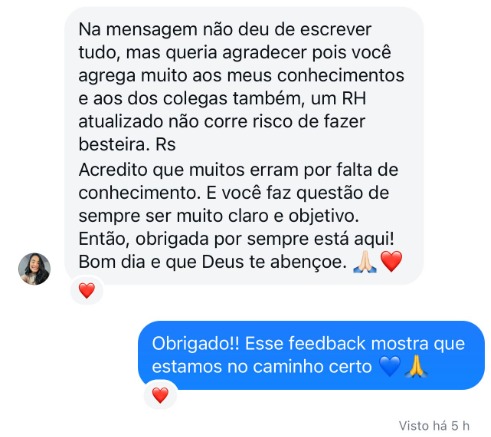Click "Bom dia e que Deus te abençoe"
The image size is (491, 437).
pos(213,262)
